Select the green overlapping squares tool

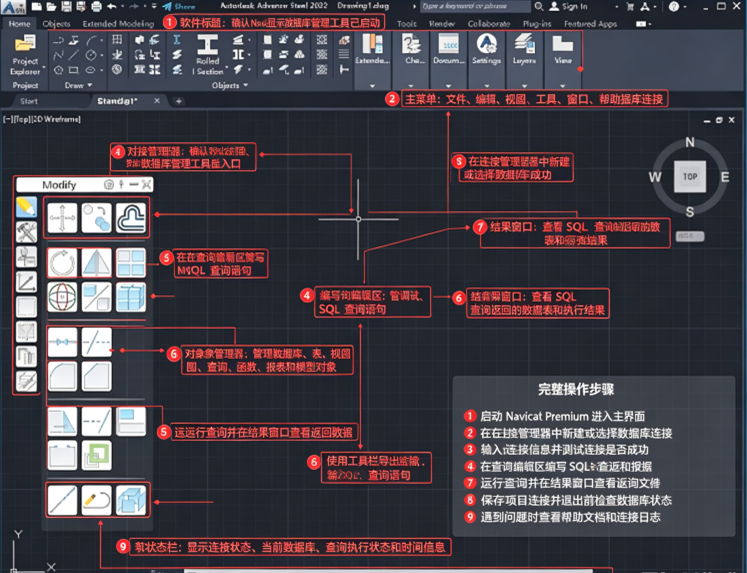tap(97, 455)
